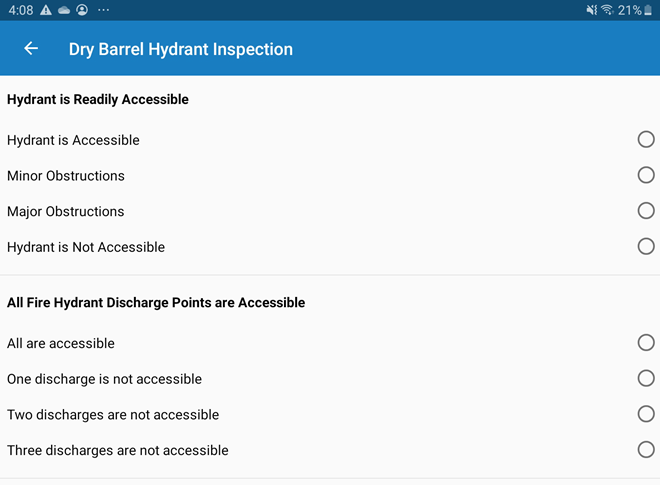Tap the Dry Barrel Hydrant Inspection title
This screenshot has width=660, height=485.
click(181, 49)
